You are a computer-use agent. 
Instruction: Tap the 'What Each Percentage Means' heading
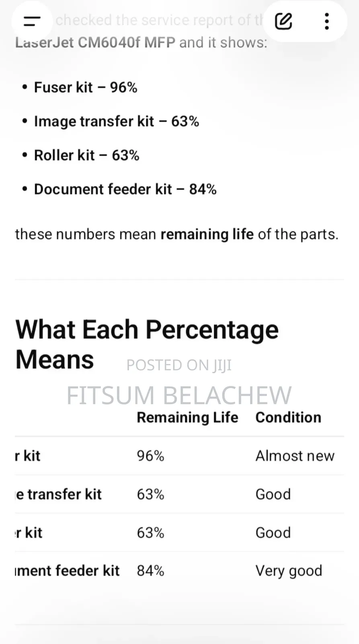(x=147, y=344)
